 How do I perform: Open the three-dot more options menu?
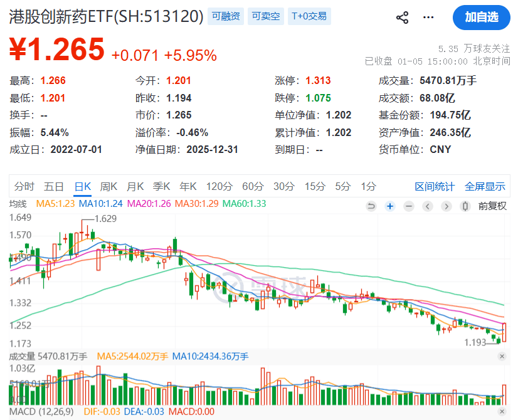point(428,18)
